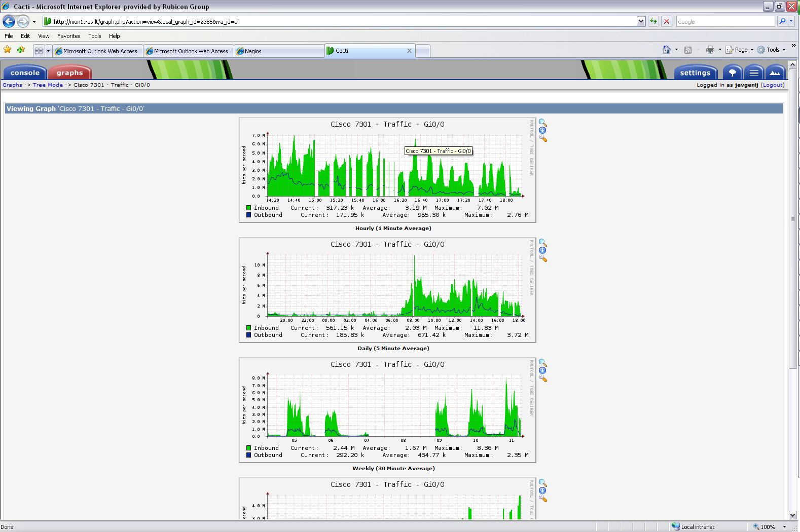The image size is (800, 532).
Task: Show hidden command bar items chevron
Action: coord(793,46)
